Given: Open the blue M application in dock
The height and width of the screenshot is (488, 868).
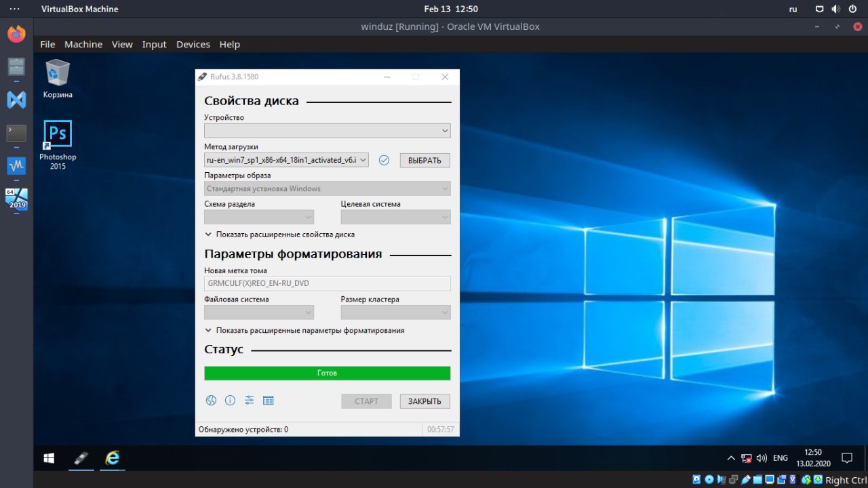Looking at the screenshot, I should coord(16,100).
